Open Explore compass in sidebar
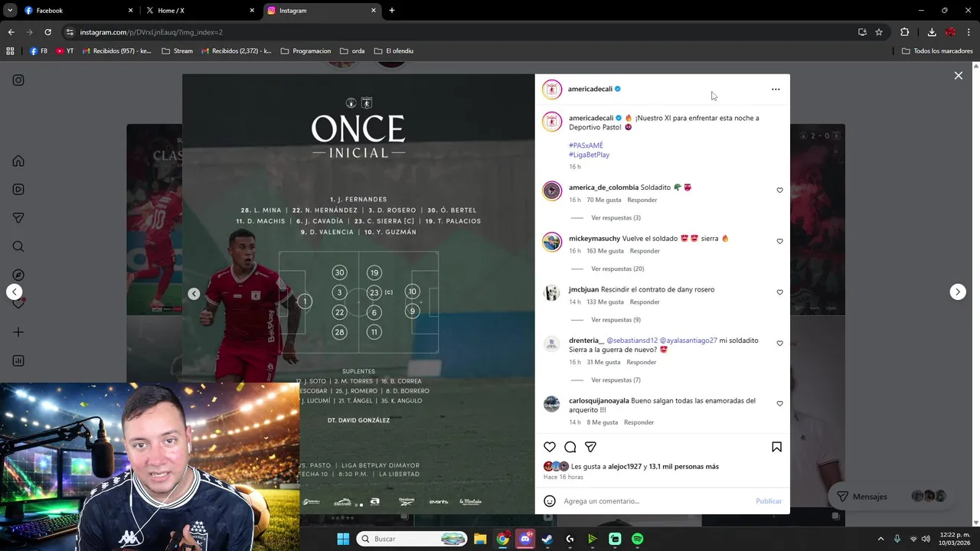 pos(18,275)
